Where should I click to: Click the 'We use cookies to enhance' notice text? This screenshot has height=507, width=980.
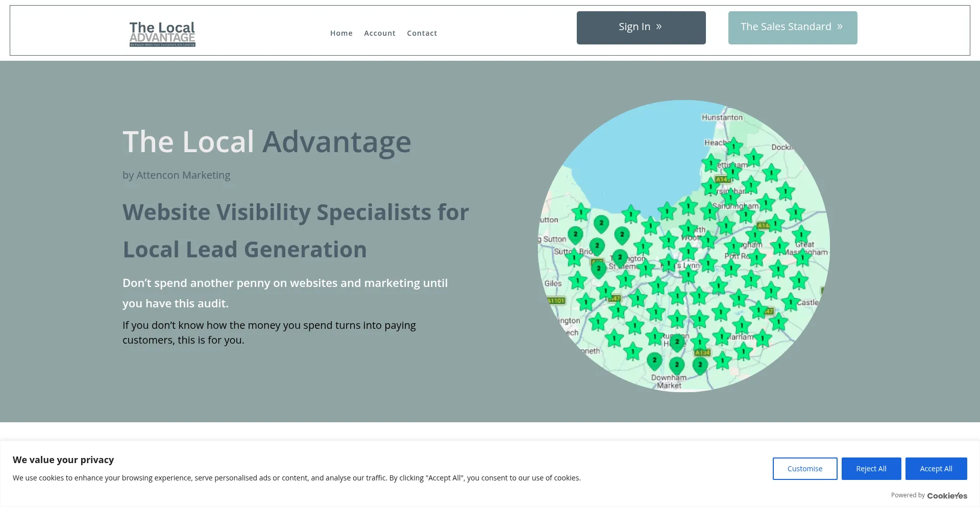pos(297,478)
